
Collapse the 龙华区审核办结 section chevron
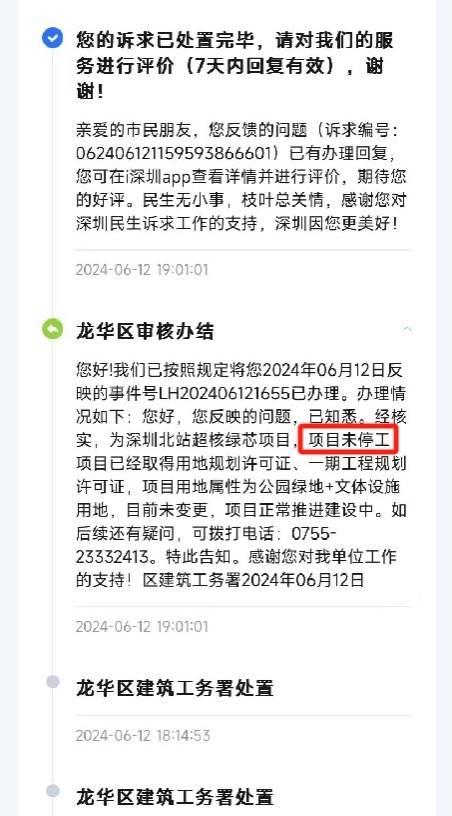[x=407, y=329]
